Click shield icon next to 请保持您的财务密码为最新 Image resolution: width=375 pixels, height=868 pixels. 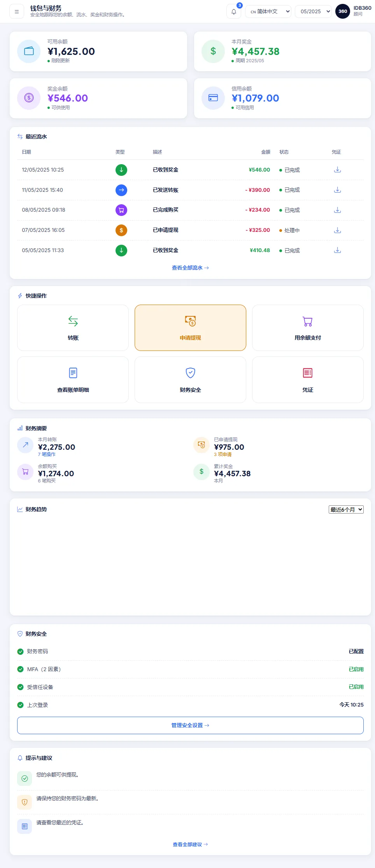point(25,802)
